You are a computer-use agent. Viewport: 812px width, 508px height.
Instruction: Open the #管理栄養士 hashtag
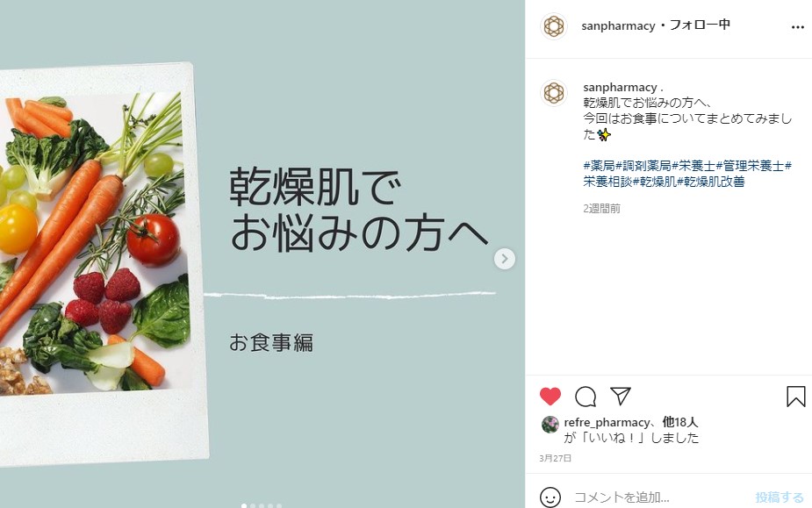[x=751, y=166]
